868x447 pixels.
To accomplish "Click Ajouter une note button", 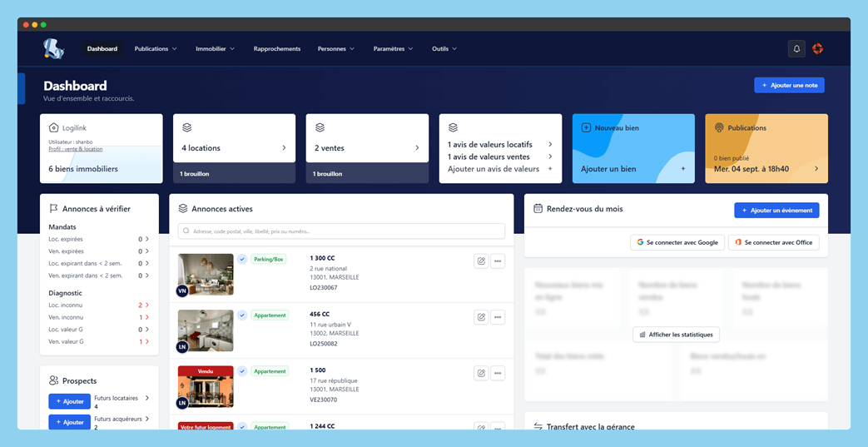I will (x=789, y=85).
